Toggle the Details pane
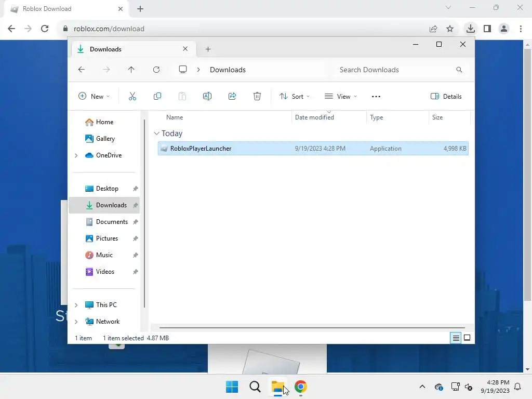532x399 pixels. coord(446,96)
